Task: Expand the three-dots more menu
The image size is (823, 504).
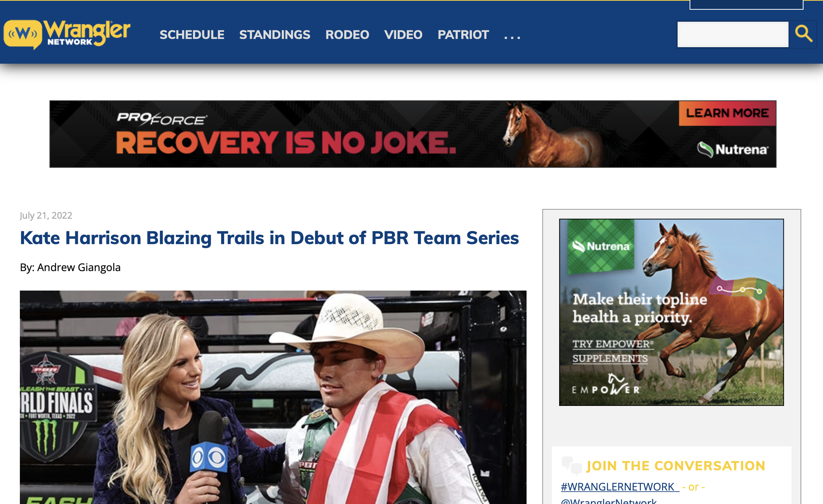Action: 512,37
